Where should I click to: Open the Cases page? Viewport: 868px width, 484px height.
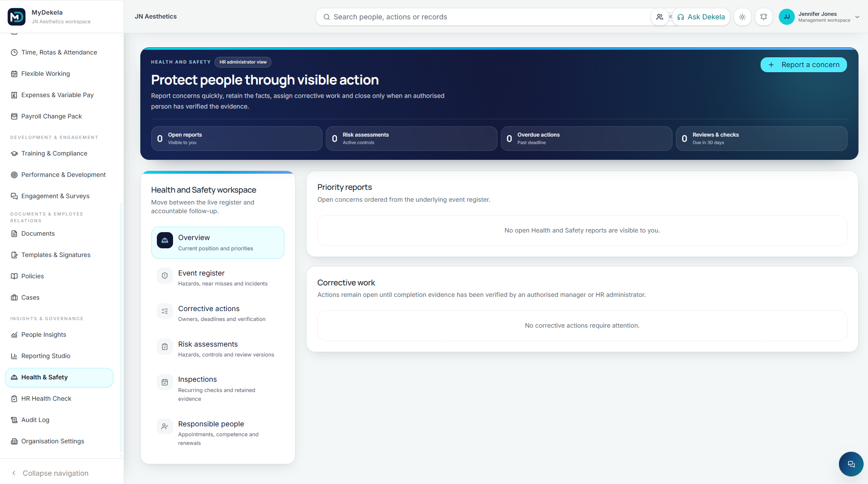click(59, 298)
